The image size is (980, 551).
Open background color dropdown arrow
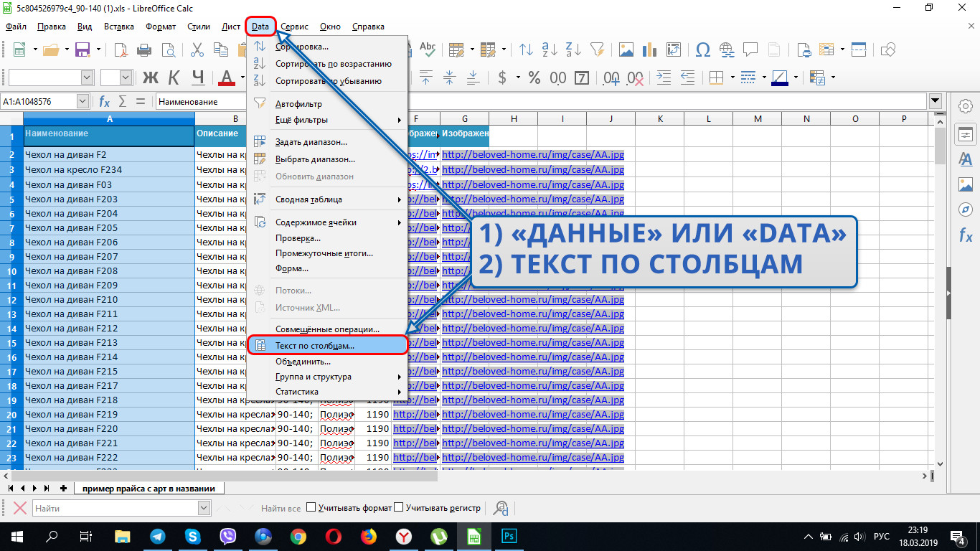[797, 77]
